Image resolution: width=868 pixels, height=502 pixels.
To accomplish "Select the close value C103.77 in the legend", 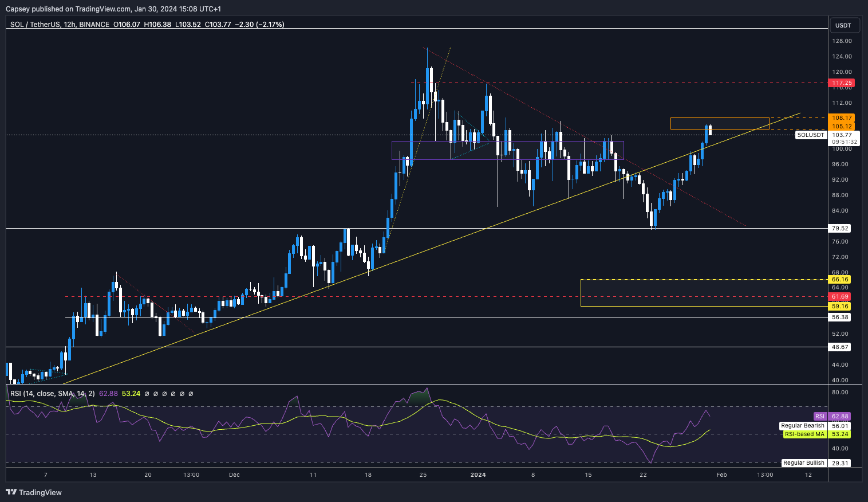I will pos(218,24).
